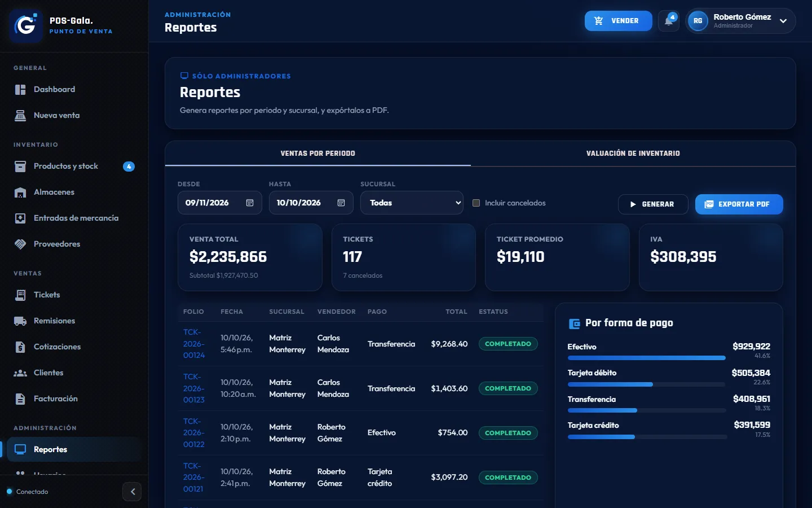Open the Tickets section

74,295
